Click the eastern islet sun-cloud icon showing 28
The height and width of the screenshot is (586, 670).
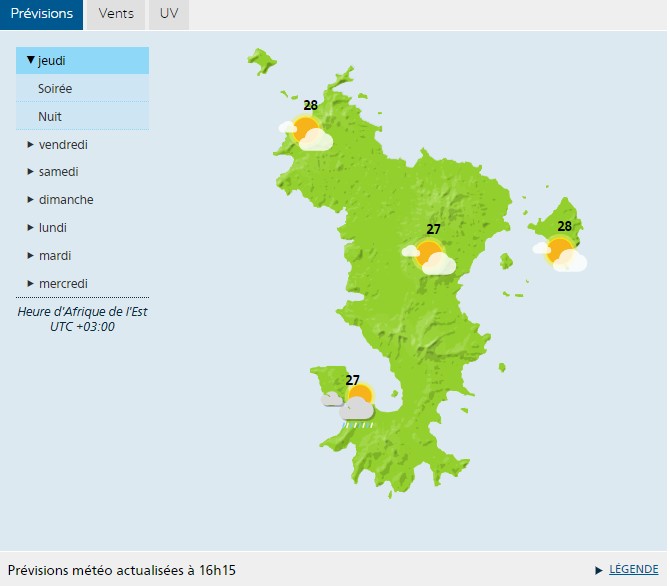[560, 253]
